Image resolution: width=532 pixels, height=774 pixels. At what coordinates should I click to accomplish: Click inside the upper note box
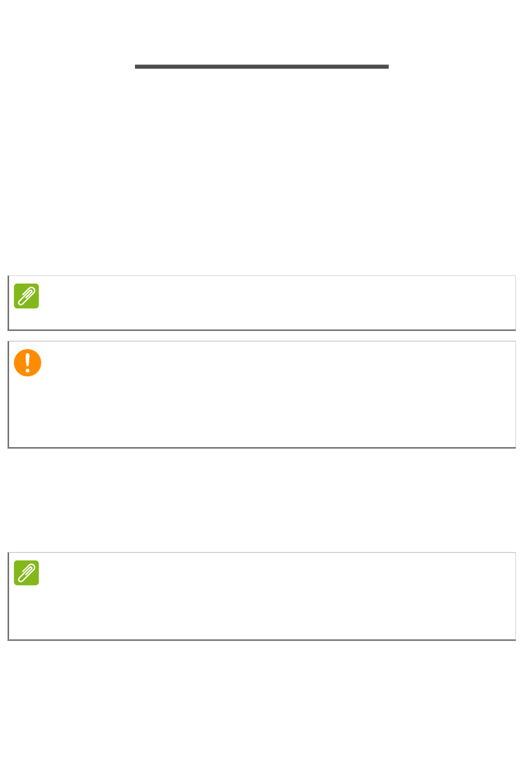269,303
